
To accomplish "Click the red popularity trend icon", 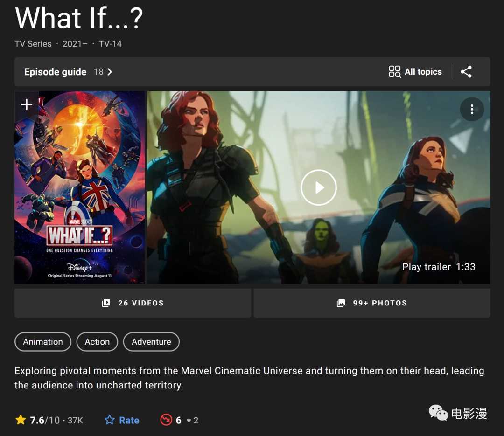I will [x=166, y=420].
